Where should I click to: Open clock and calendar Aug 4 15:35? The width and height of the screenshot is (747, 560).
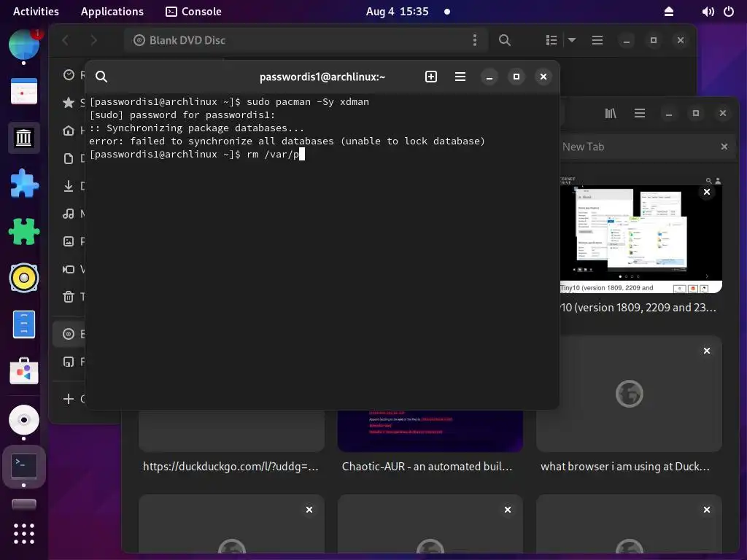pyautogui.click(x=398, y=12)
